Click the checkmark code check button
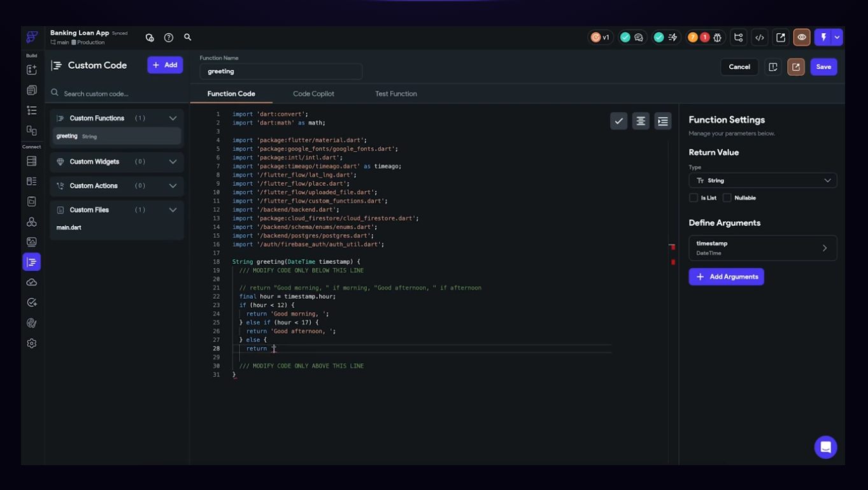The image size is (868, 490). pos(619,121)
